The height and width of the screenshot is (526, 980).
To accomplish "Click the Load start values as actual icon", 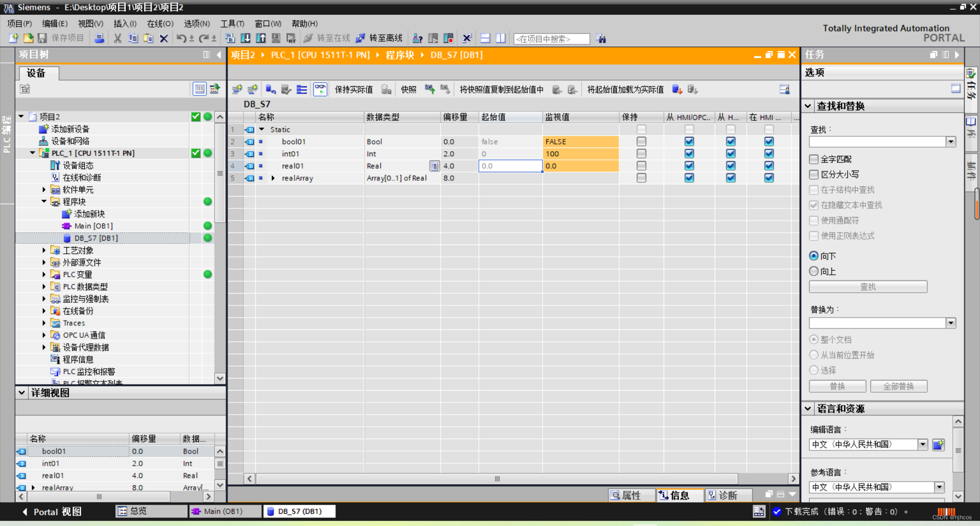I will [677, 89].
